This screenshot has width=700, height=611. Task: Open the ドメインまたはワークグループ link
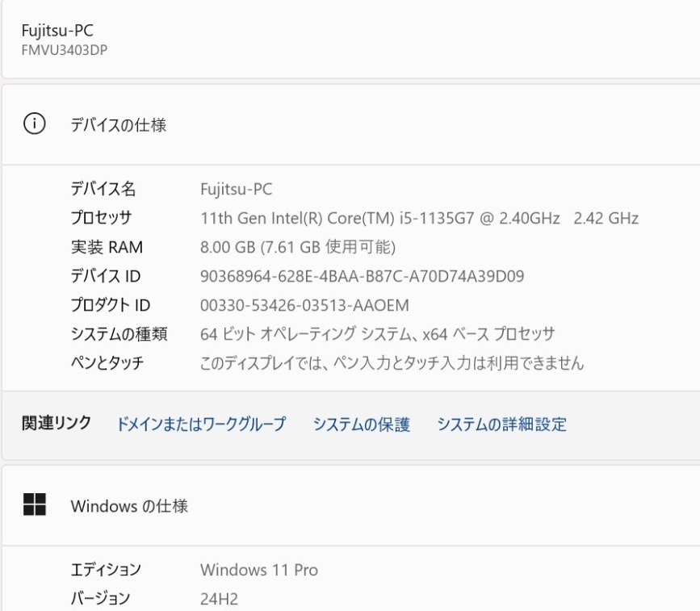(x=201, y=425)
